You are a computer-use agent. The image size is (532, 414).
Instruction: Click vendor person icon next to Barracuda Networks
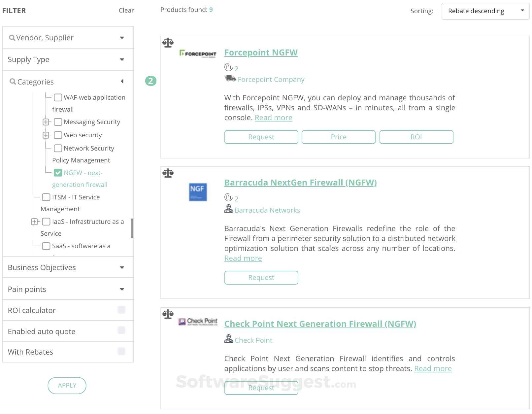229,209
